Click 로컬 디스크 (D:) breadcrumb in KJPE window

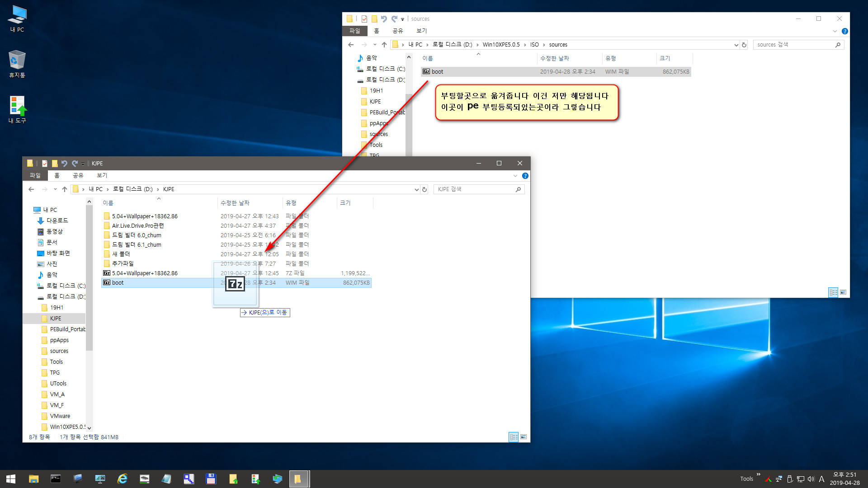133,189
